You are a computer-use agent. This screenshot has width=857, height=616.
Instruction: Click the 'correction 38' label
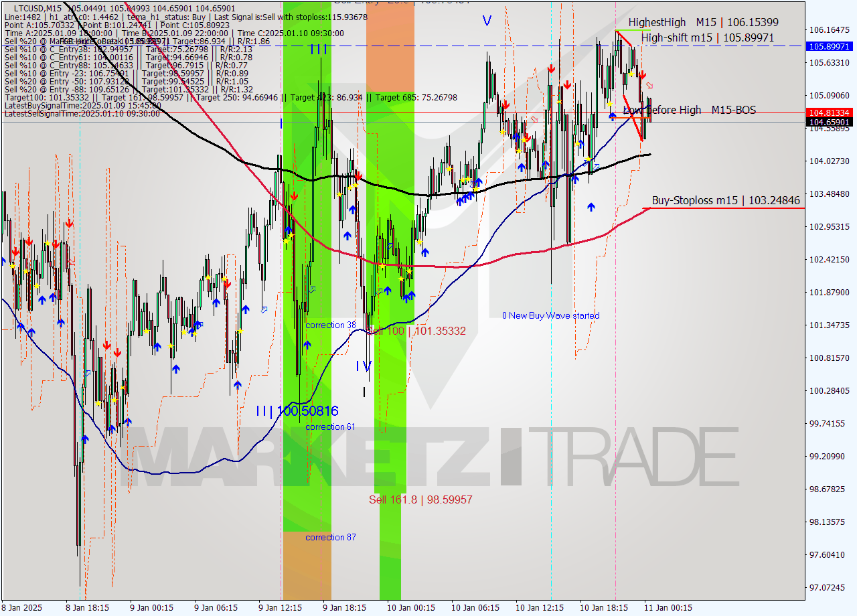(x=331, y=325)
